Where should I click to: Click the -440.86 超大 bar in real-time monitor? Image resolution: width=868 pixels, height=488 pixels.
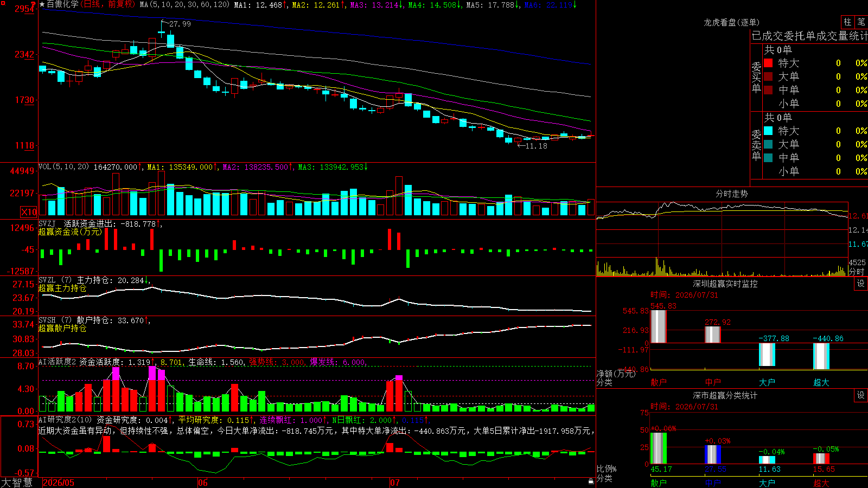821,356
